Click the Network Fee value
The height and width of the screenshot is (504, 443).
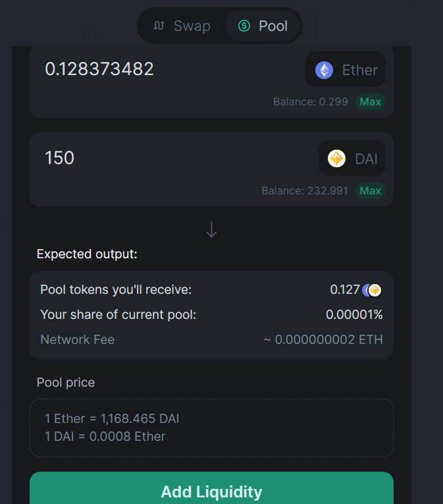click(323, 339)
